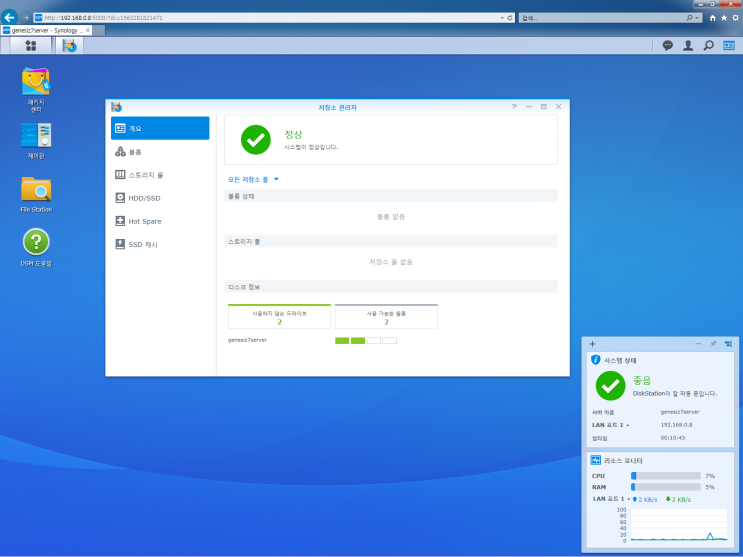Open the storage pool (스토리지 풀) section

(160, 175)
